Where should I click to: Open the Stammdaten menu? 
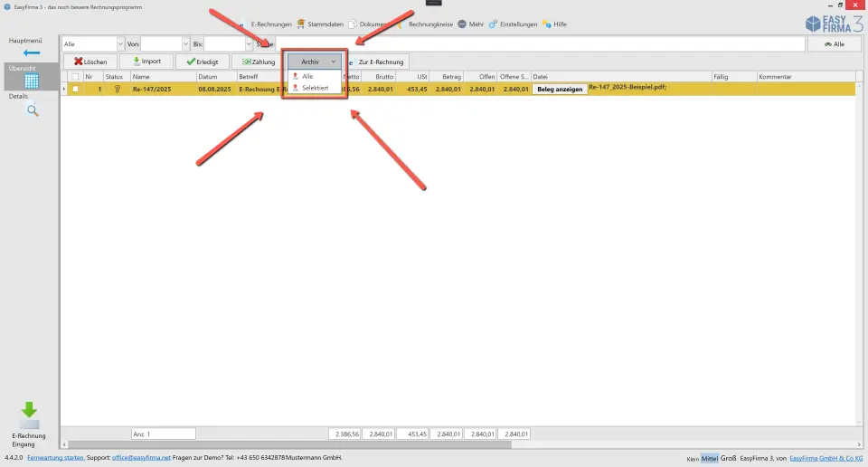click(325, 24)
